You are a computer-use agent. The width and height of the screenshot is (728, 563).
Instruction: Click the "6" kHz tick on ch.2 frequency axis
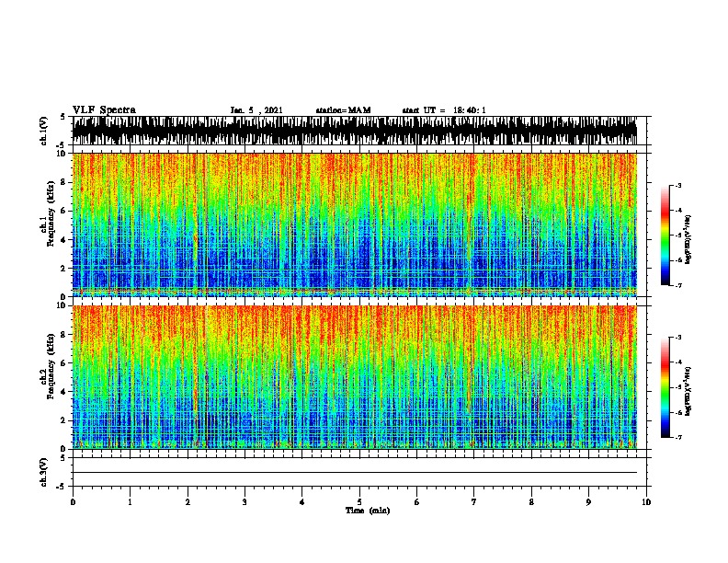coord(63,363)
